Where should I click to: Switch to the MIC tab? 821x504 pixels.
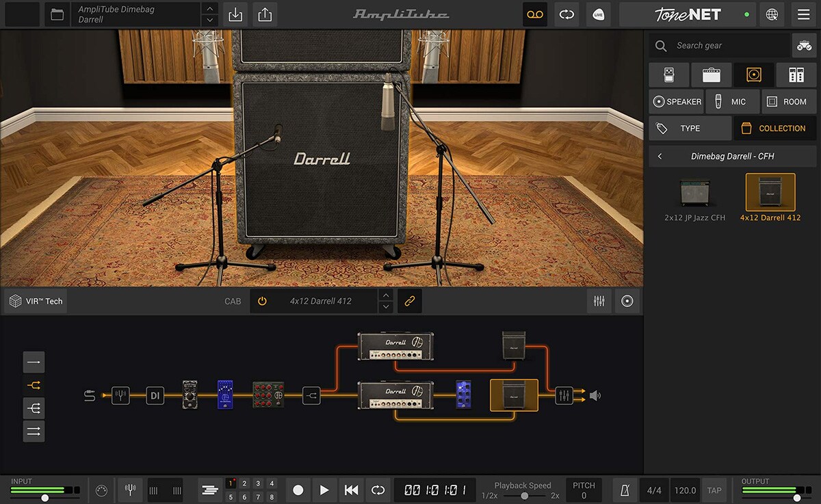coord(732,101)
